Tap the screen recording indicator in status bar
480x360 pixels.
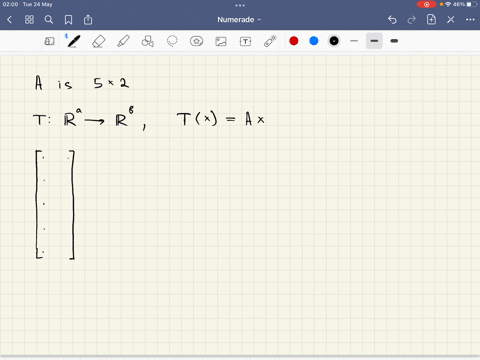[x=426, y=4]
